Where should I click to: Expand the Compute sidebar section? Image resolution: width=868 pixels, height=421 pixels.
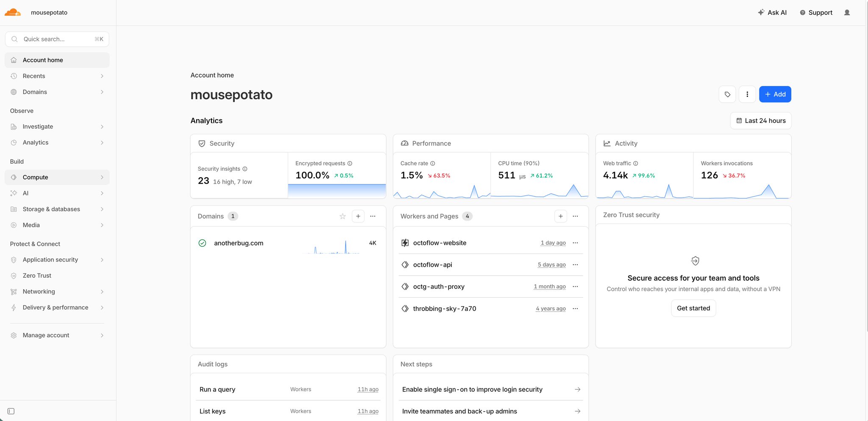(x=57, y=177)
